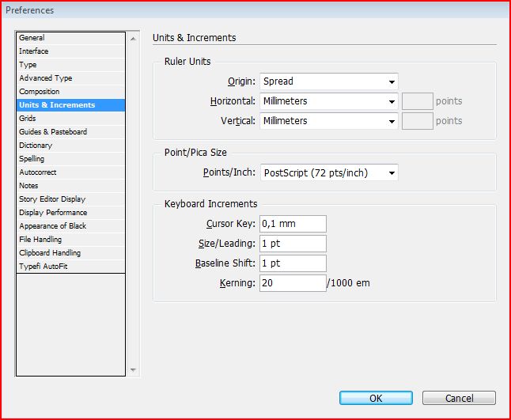Screen dimensions: 511x420
Task: Open Story Editor Display preferences
Action: [x=70, y=199]
